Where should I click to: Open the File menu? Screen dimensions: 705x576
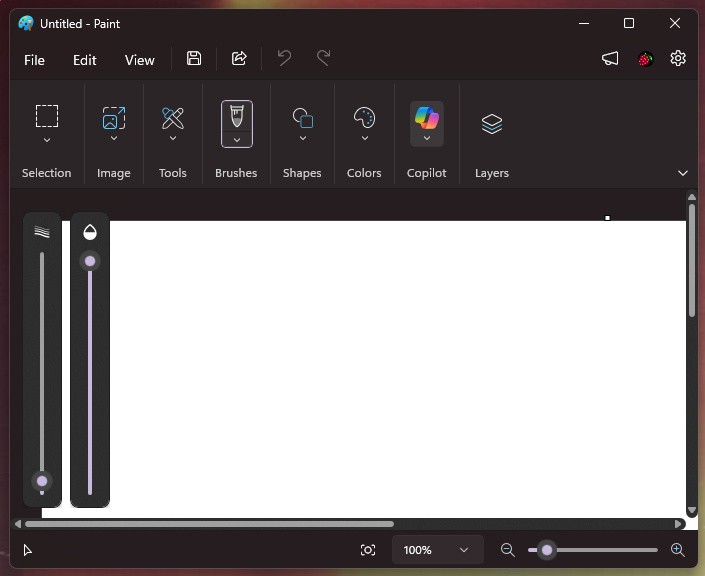(34, 60)
